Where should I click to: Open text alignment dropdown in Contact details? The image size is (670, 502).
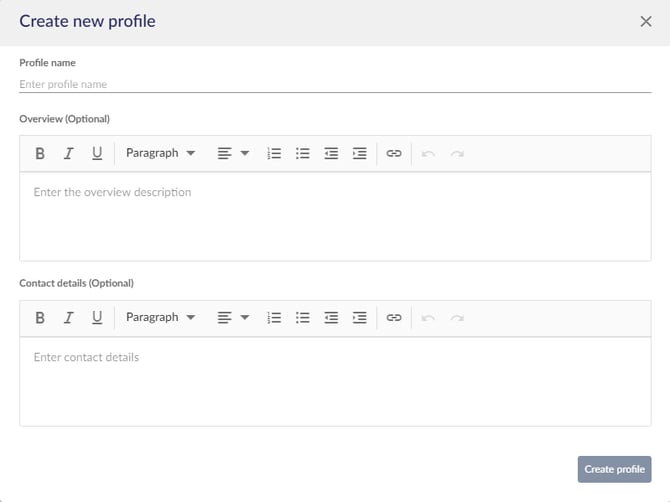[233, 318]
